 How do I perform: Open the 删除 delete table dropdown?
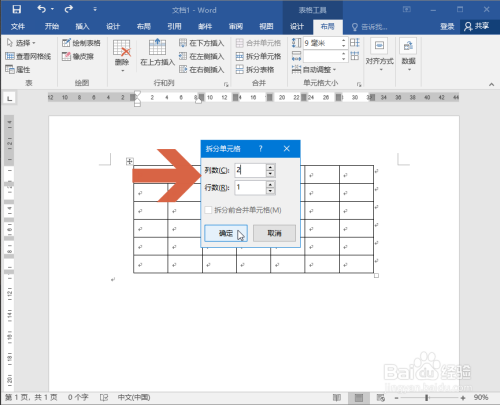122,55
